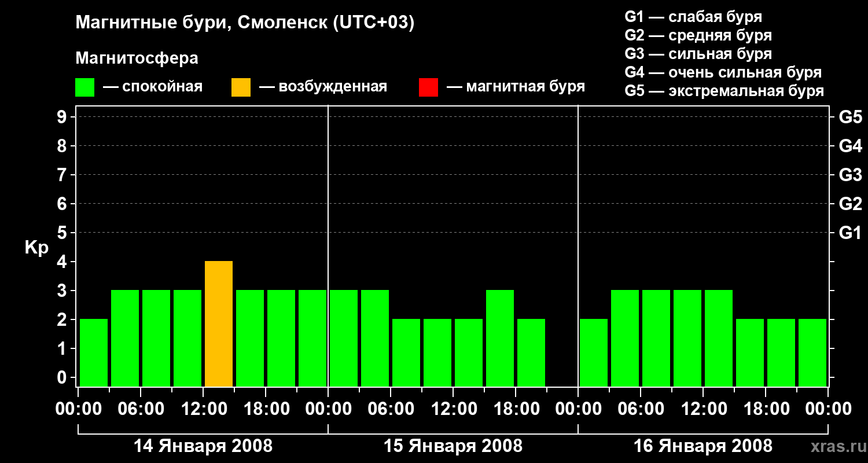This screenshot has height=463, width=868.
Task: Click the red магнитная буря legend swatch
Action: tap(428, 87)
